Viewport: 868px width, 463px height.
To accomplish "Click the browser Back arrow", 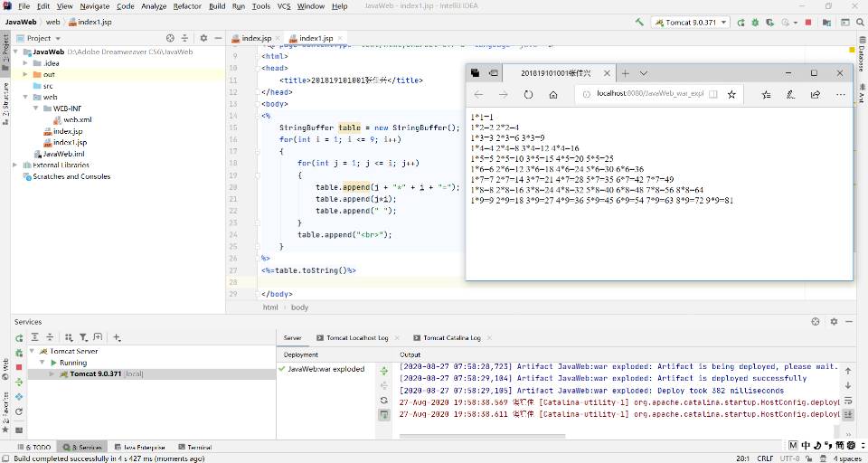I will 478,95.
